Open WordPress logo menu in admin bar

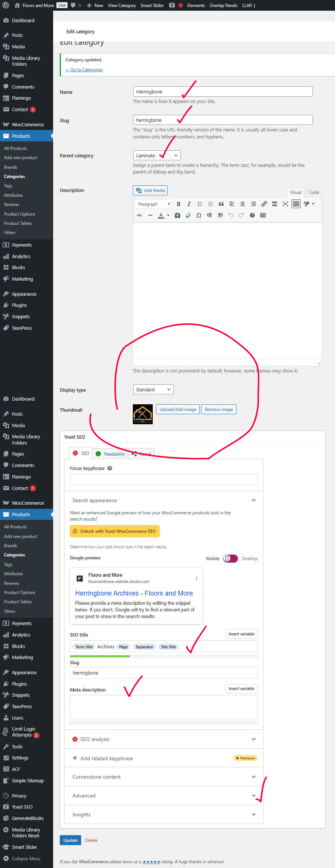[x=6, y=5]
